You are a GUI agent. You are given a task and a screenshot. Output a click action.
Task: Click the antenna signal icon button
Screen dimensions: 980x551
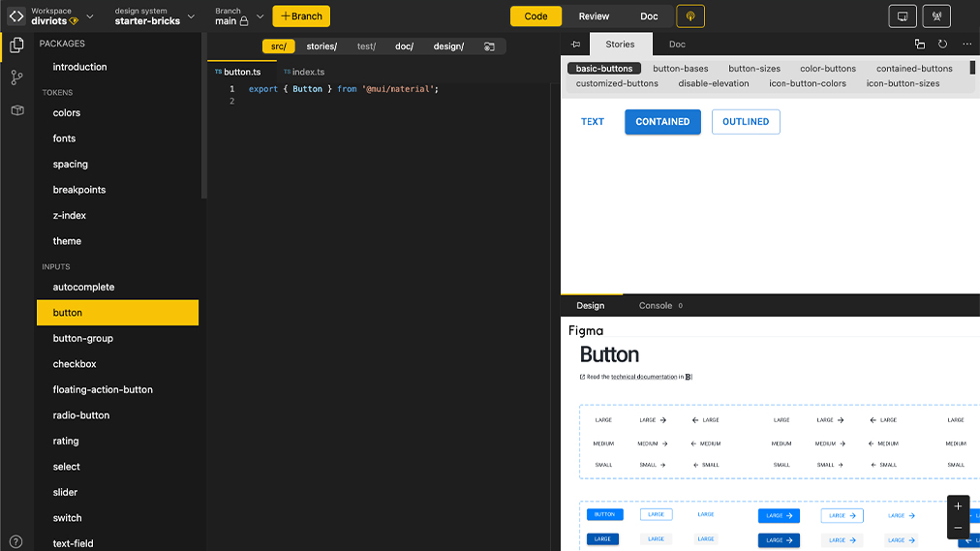[x=936, y=16]
